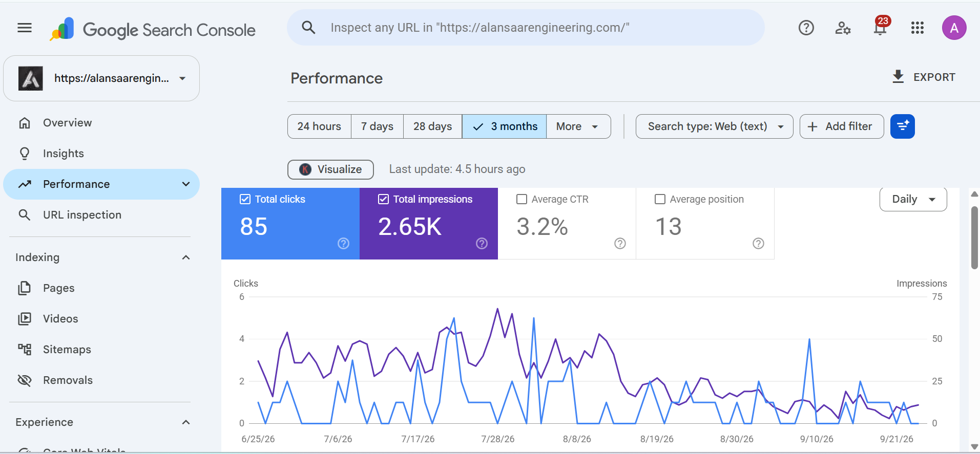
Task: Open the account avatar A
Action: tap(954, 28)
